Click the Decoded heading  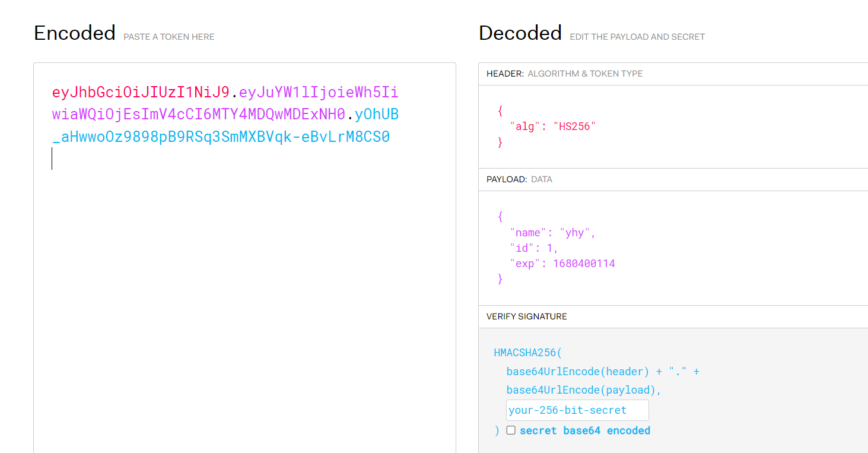(x=520, y=33)
